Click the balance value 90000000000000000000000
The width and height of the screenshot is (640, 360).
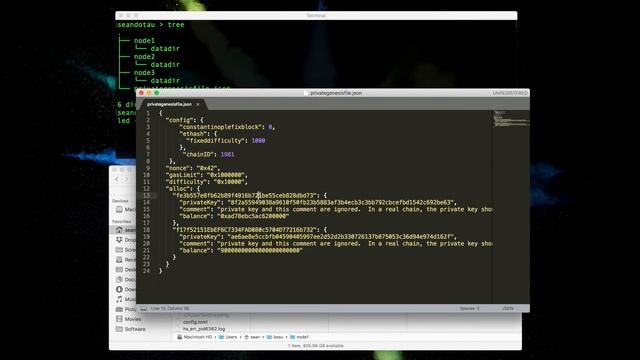click(260, 251)
